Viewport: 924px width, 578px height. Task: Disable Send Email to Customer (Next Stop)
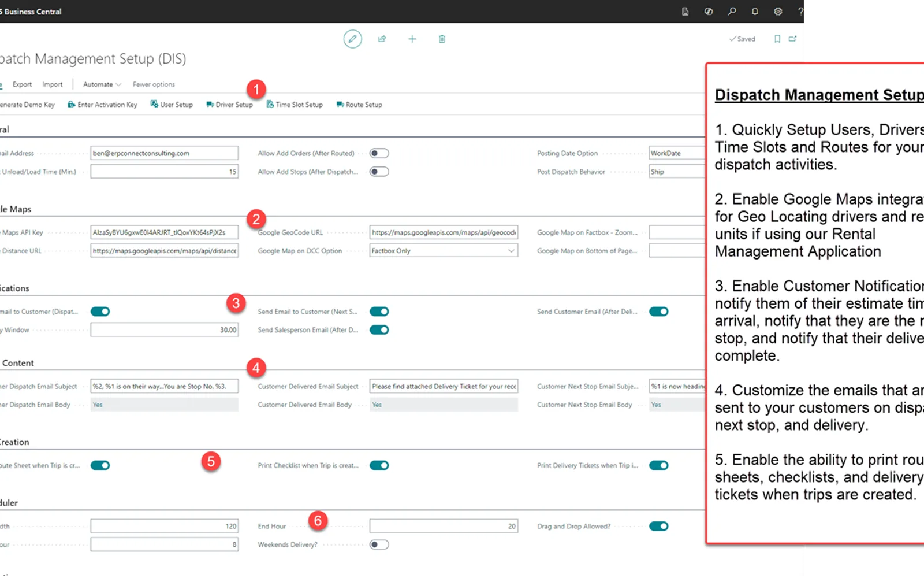(x=379, y=312)
